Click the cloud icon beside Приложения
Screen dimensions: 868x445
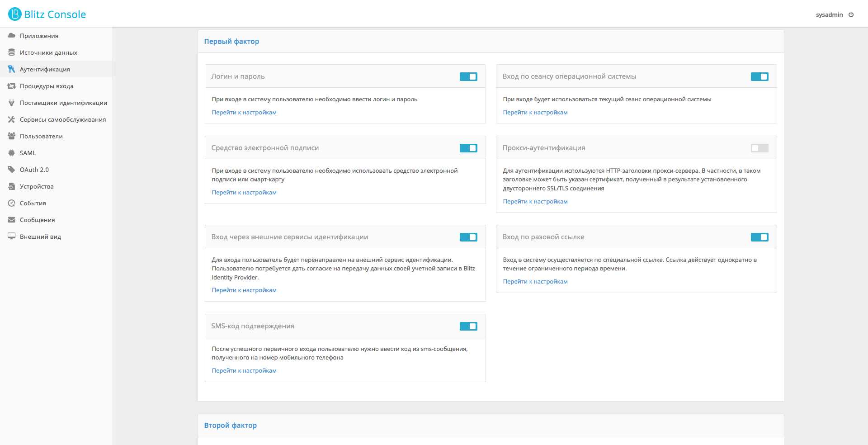click(x=12, y=36)
